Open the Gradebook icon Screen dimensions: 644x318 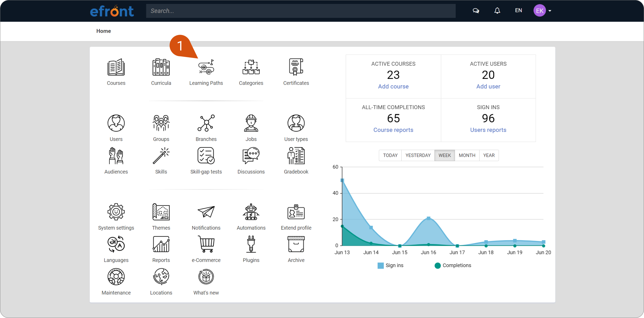296,156
